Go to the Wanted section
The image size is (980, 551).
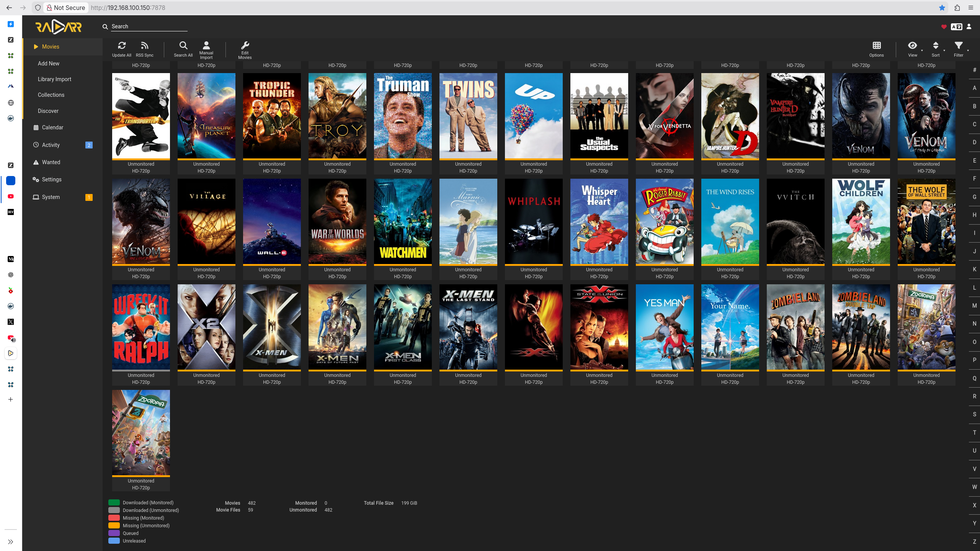51,162
